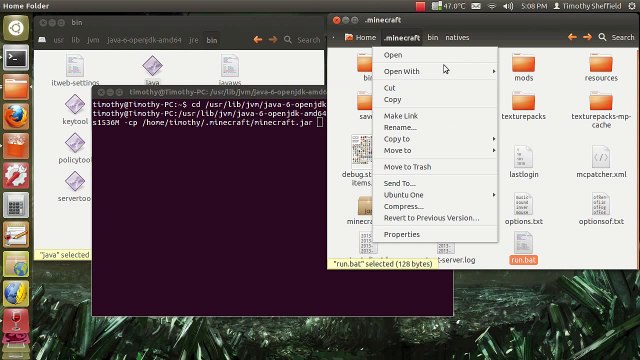The width and height of the screenshot is (640, 360).
Task: Open the blue globe dock icon
Action: pyautogui.click(x=16, y=293)
